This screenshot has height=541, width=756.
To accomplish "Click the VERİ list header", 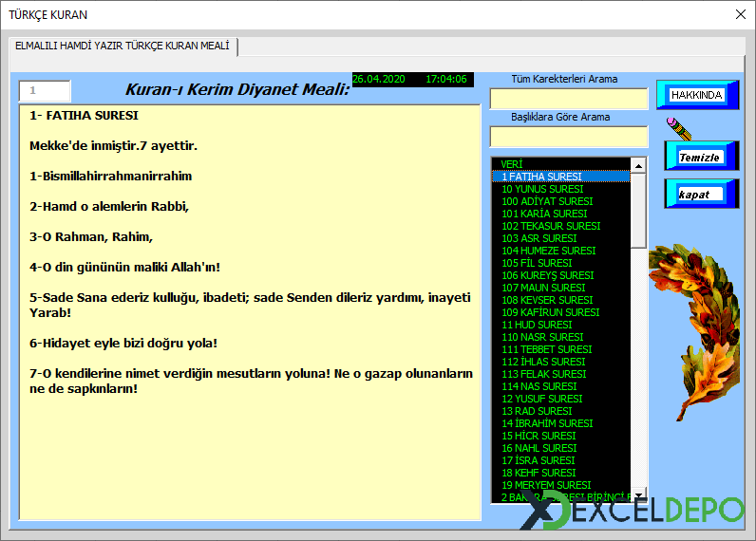I will [561, 164].
